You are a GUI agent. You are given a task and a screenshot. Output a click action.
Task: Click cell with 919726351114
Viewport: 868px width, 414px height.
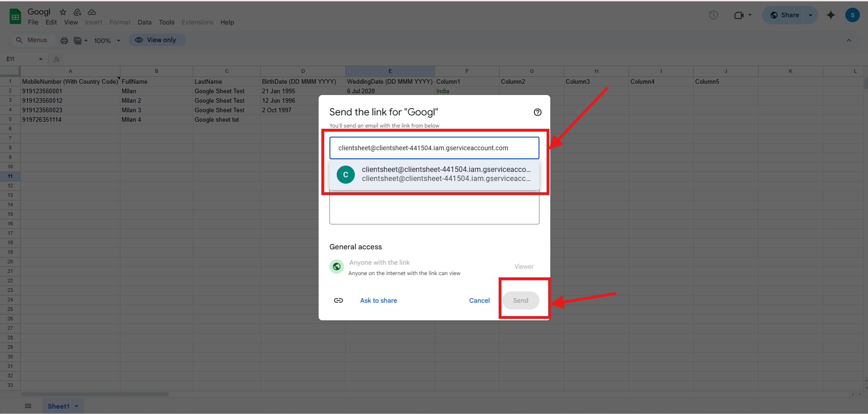pos(70,119)
